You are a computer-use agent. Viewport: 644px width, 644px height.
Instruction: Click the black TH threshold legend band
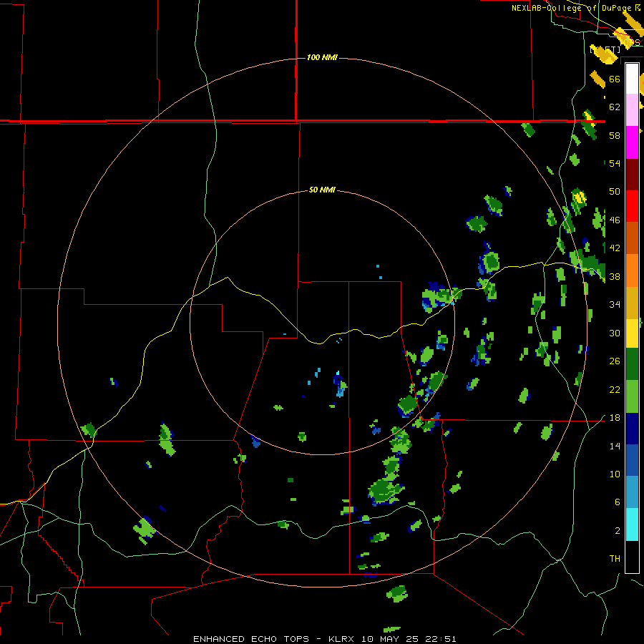pos(632,557)
